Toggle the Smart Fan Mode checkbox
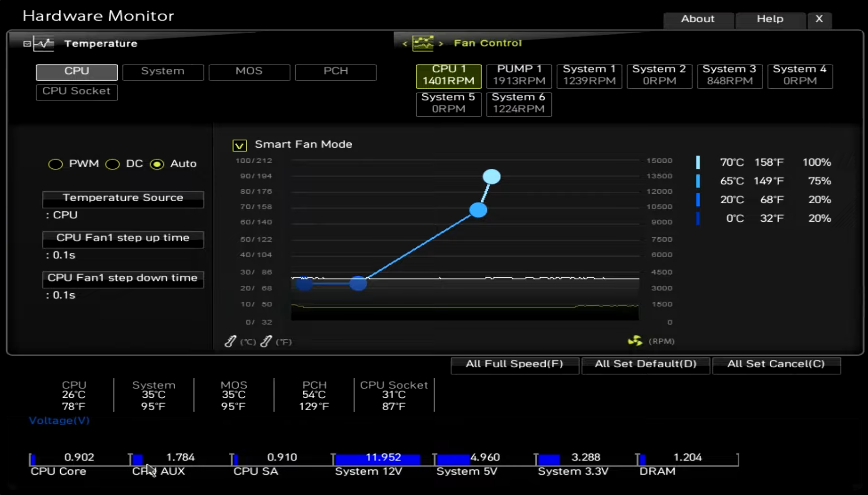The image size is (868, 495). point(240,145)
